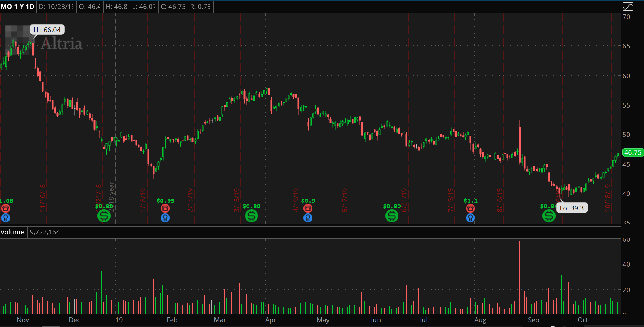This screenshot has height=327, width=644.
Task: Select the green dividend icon near 6/21/19
Action: pos(392,216)
